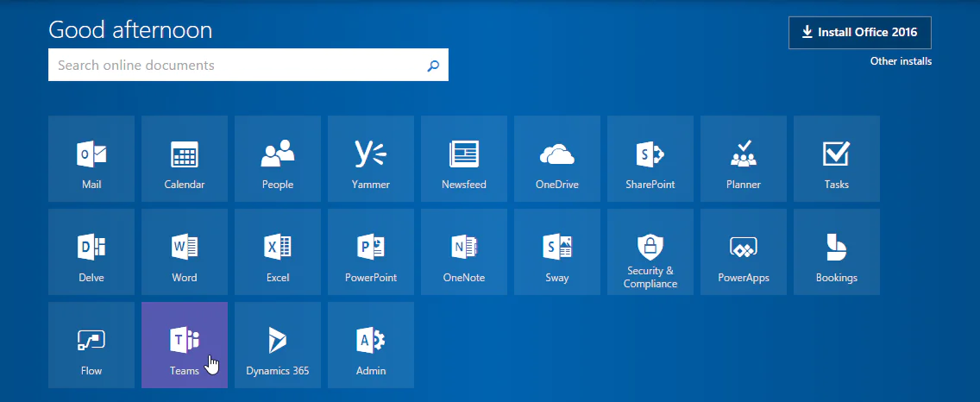The width and height of the screenshot is (980, 402).
Task: Open the OneNote app tile
Action: click(x=464, y=252)
